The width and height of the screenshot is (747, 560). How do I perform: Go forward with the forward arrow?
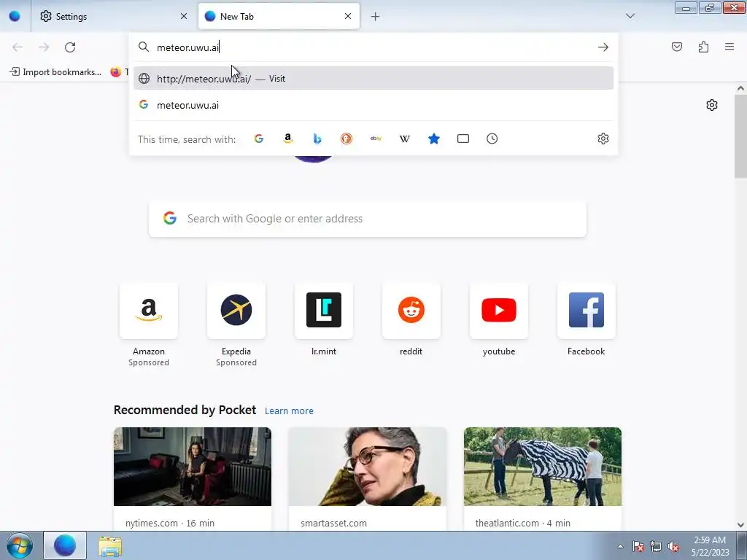[x=44, y=47]
